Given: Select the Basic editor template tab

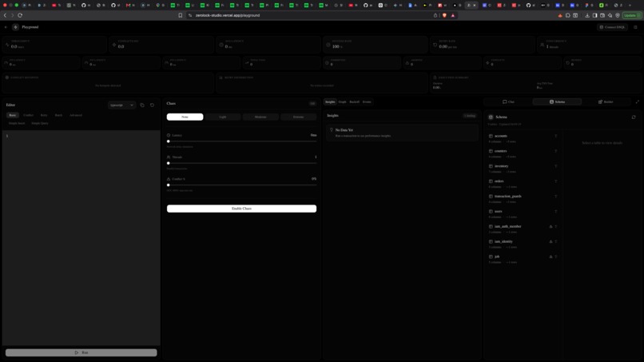Looking at the screenshot, I should (13, 115).
